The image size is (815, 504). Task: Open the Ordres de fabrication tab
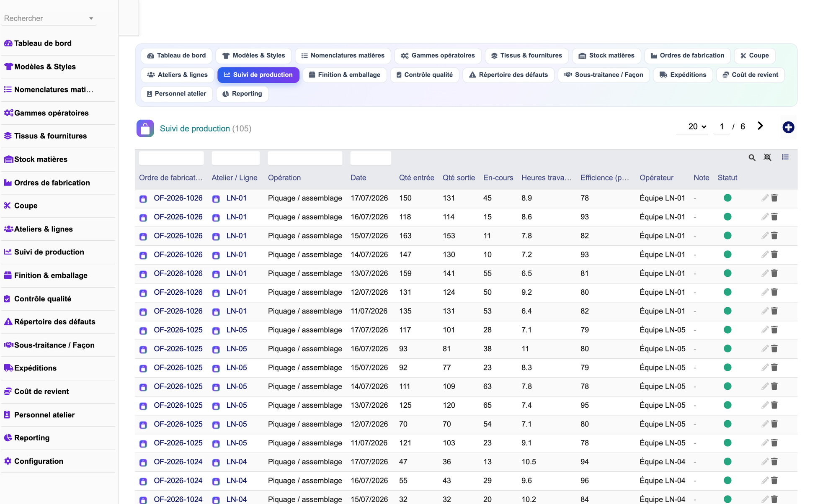687,56
